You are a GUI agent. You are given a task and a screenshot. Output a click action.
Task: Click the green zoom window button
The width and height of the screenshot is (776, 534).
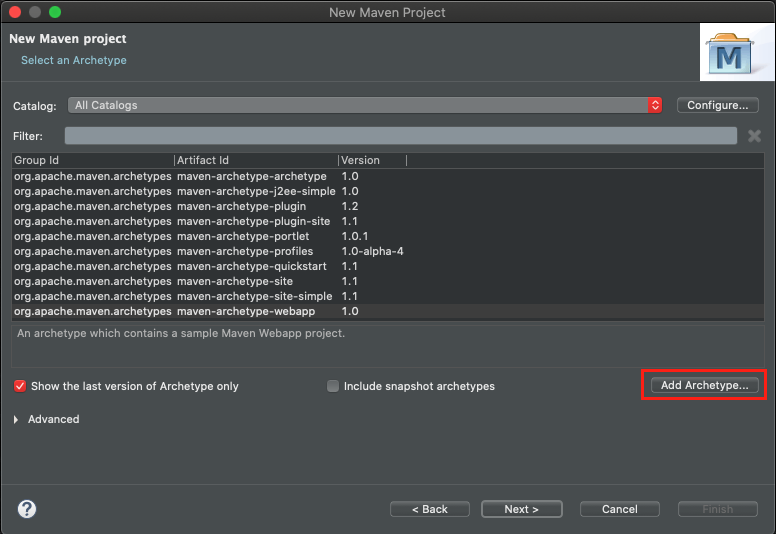tap(55, 12)
